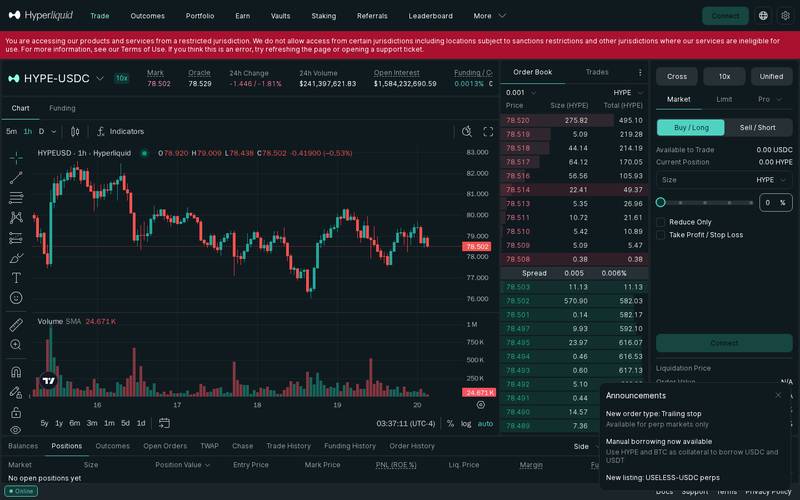
Task: Click the 78.520 ask price row
Action: (574, 120)
